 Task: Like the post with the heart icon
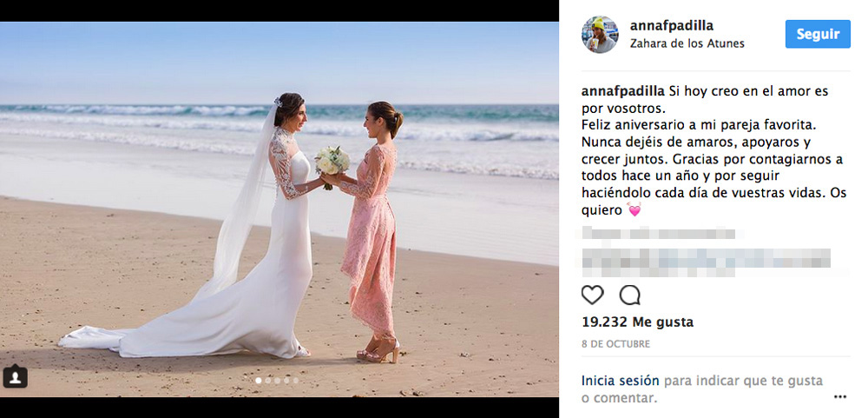tap(592, 295)
